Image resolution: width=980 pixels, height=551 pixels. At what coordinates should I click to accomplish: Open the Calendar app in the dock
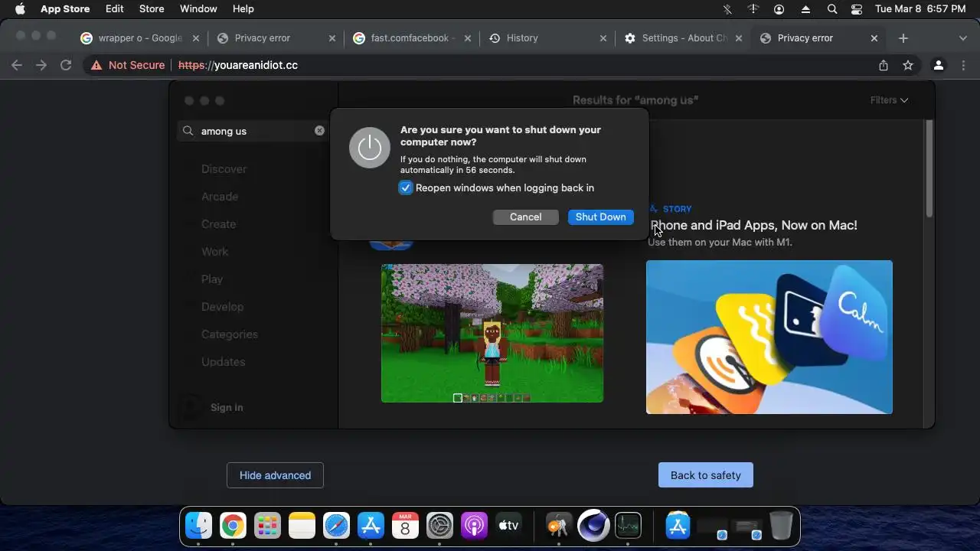[x=405, y=526]
